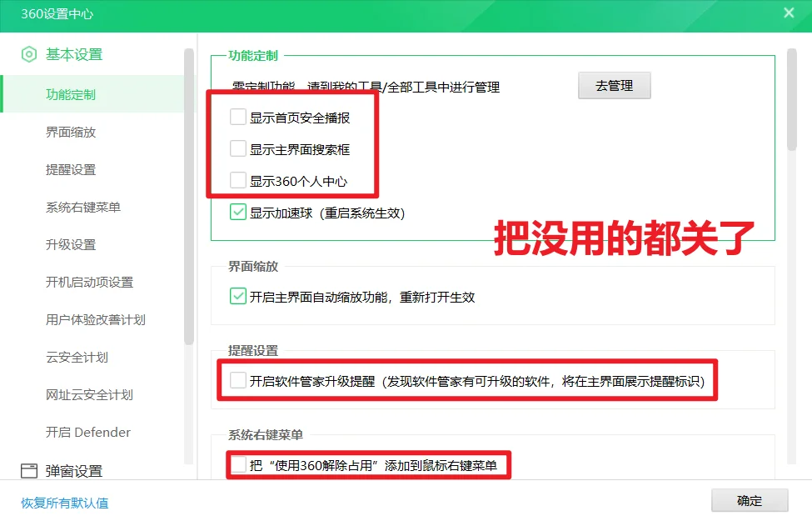Click the main panel vertical scrollbar
This screenshot has height=521, width=812.
coord(791,99)
